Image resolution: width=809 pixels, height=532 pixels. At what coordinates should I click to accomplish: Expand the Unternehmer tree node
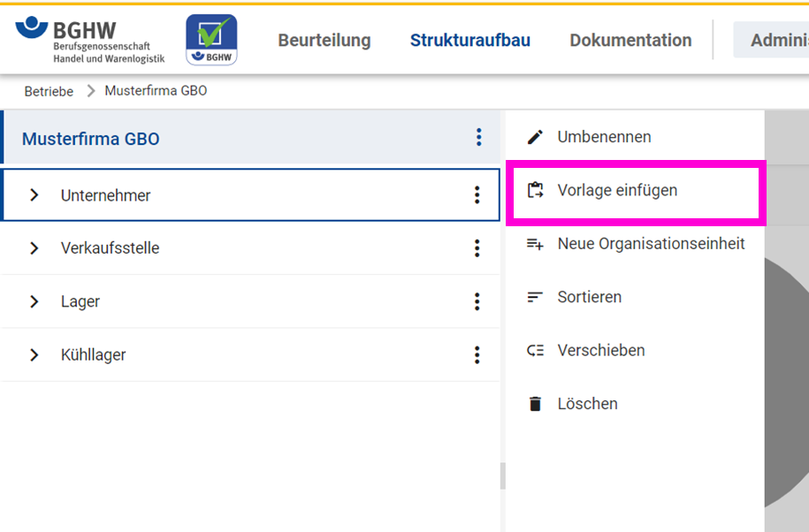(x=34, y=195)
